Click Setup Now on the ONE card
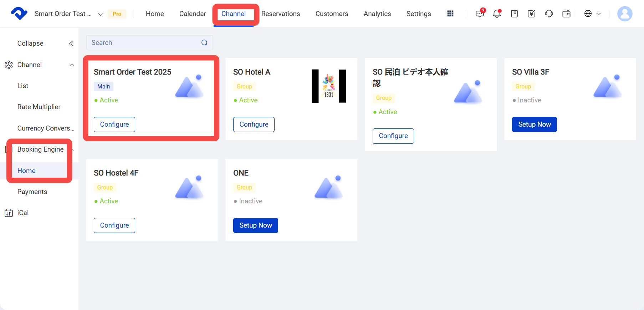 click(x=256, y=225)
